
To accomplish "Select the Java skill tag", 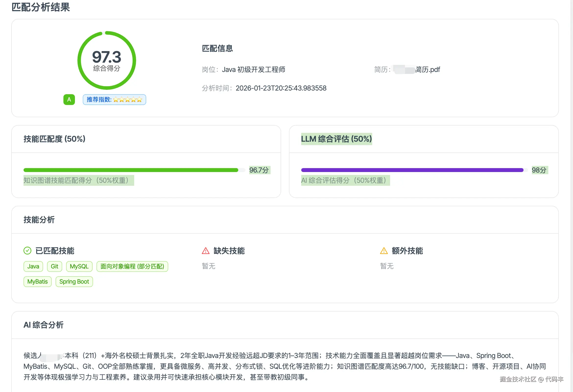I will (x=33, y=266).
